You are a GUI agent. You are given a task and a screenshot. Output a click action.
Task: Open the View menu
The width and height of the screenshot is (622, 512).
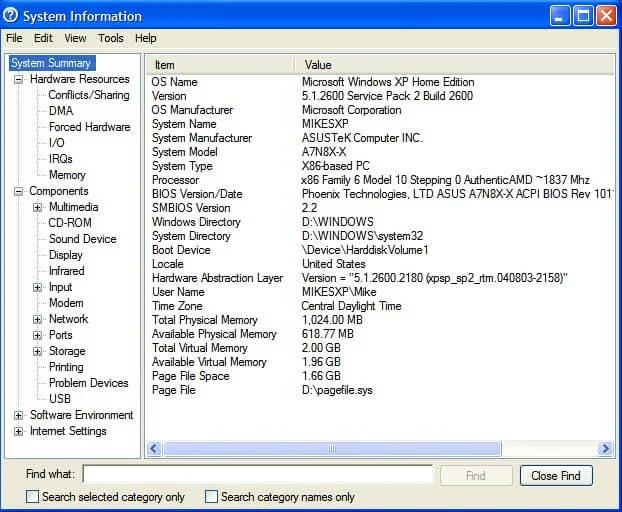[75, 38]
